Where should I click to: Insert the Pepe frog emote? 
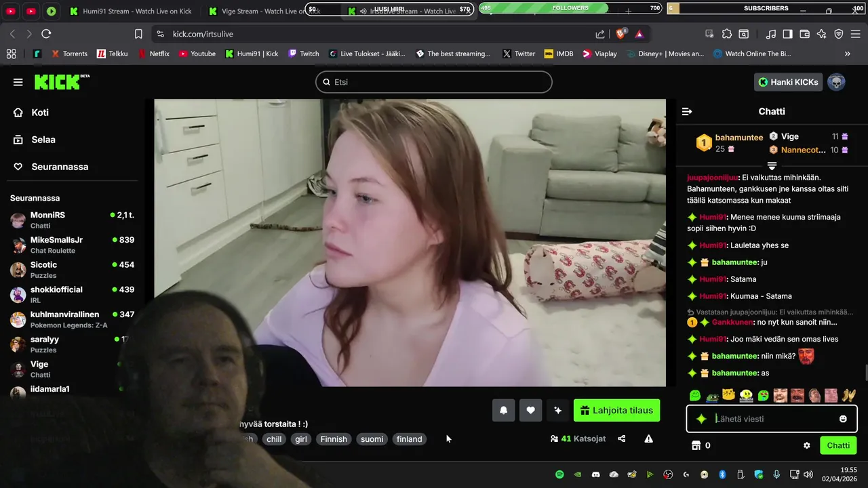click(x=712, y=396)
